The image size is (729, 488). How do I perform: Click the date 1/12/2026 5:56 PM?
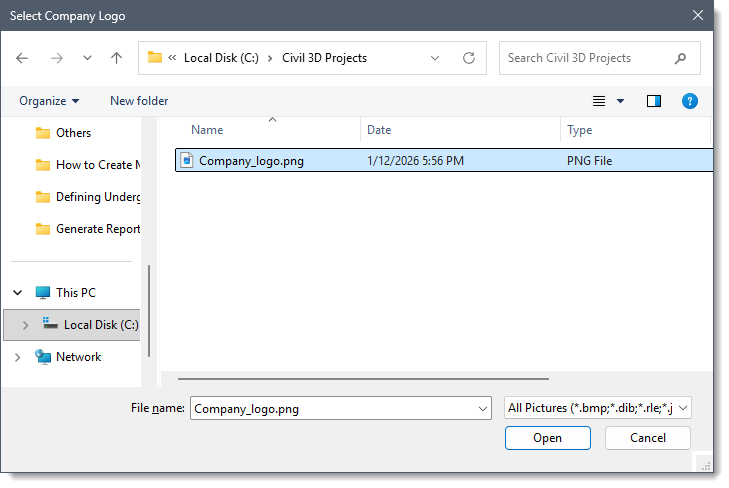point(415,161)
